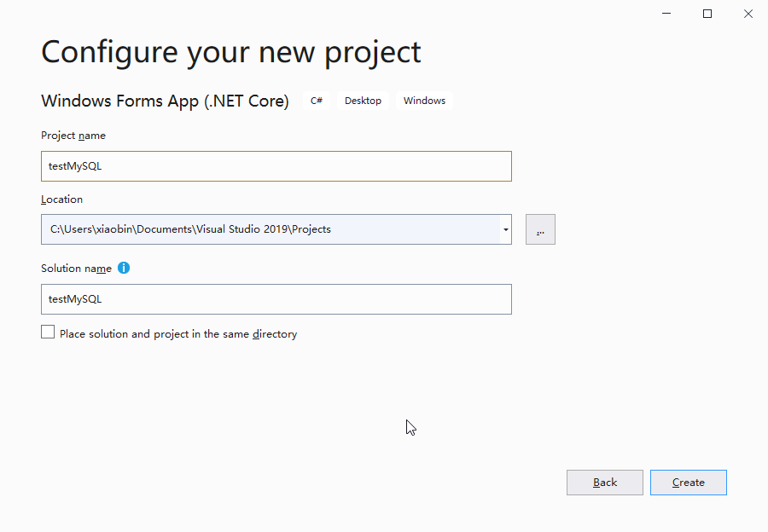Close the Configure your new project window
Viewport: 768px width, 532px height.
tap(748, 14)
